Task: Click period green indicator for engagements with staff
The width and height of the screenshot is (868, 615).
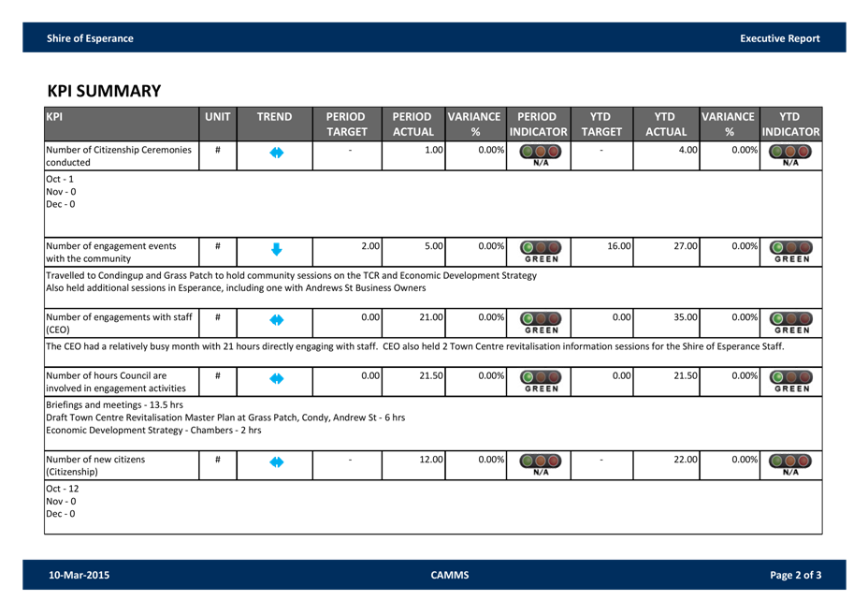Action: (x=542, y=322)
